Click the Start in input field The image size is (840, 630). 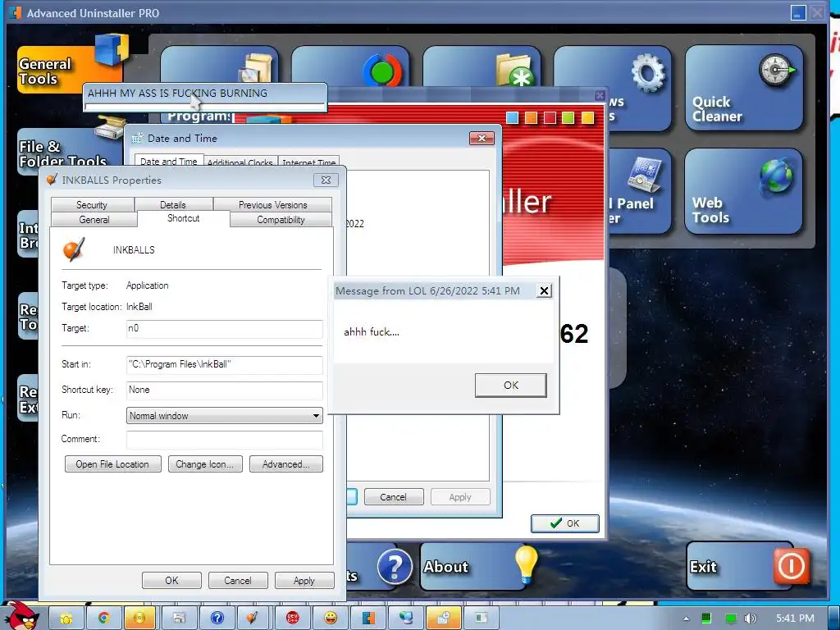point(225,365)
